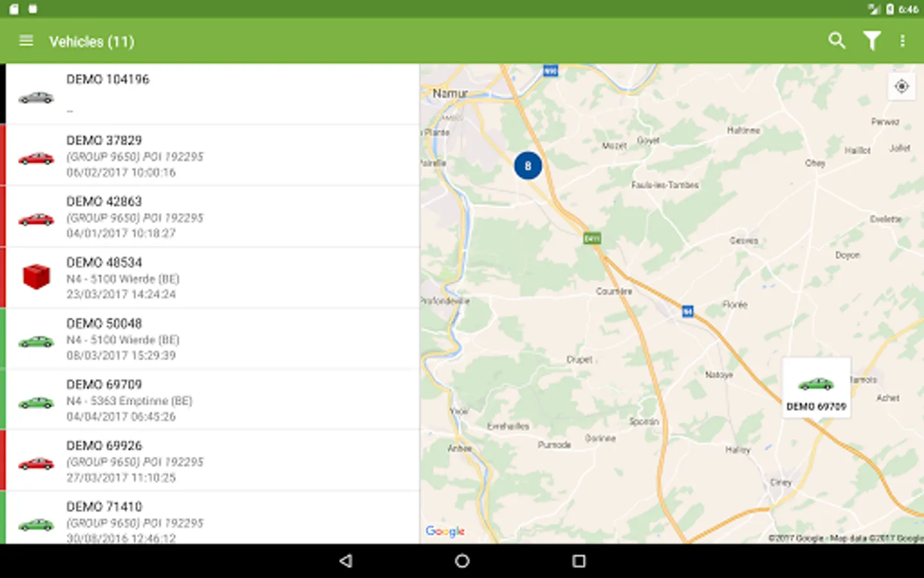Click the DEMO 42863 name
This screenshot has height=578, width=924.
[104, 201]
